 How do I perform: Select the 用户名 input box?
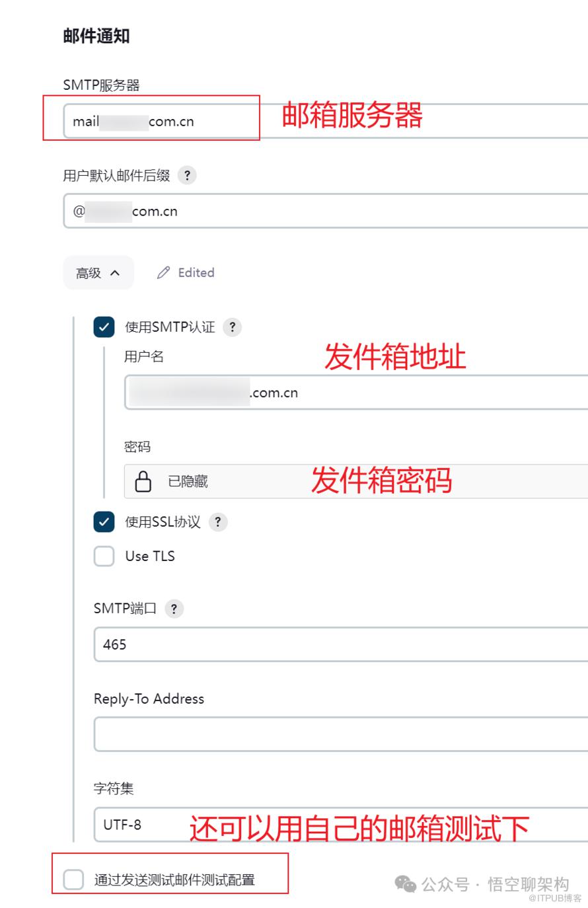pyautogui.click(x=356, y=393)
